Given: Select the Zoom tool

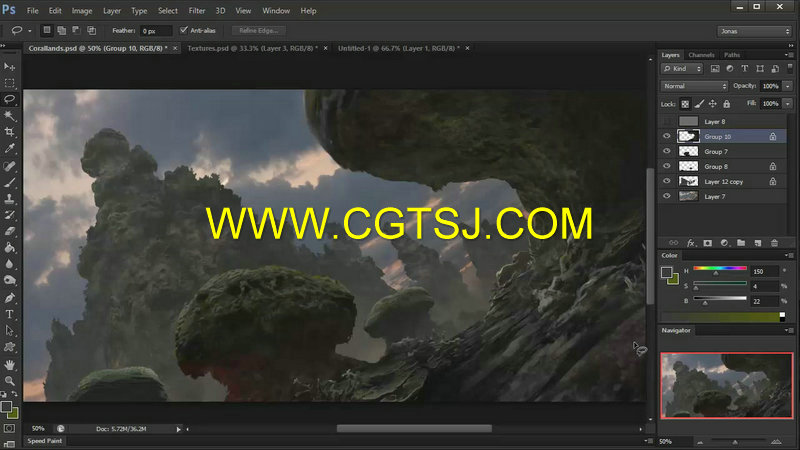Looking at the screenshot, I should [x=9, y=381].
